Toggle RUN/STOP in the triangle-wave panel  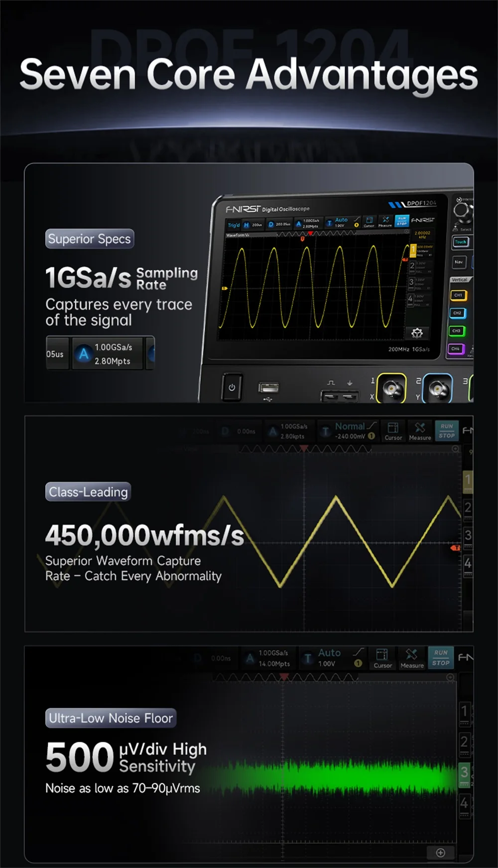tap(447, 431)
